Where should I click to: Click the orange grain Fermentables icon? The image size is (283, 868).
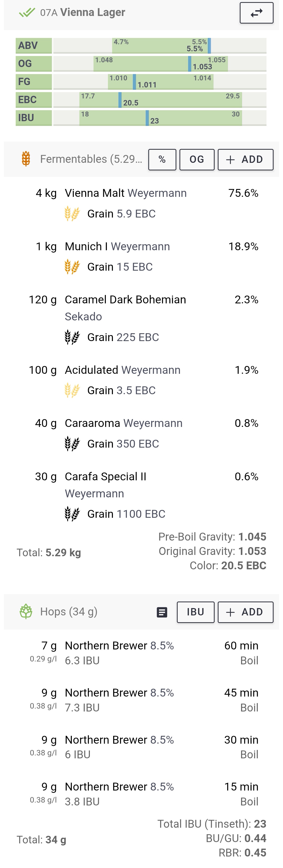pyautogui.click(x=26, y=159)
